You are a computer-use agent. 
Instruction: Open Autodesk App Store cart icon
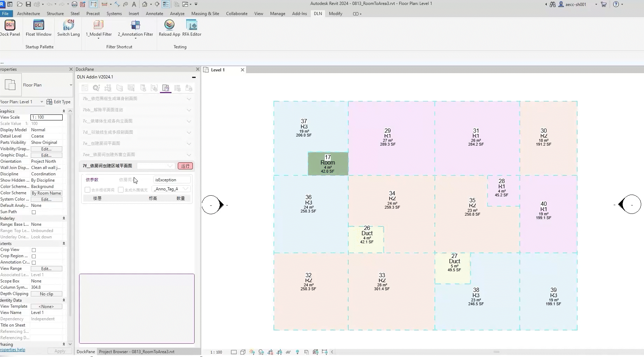pos(604,4)
